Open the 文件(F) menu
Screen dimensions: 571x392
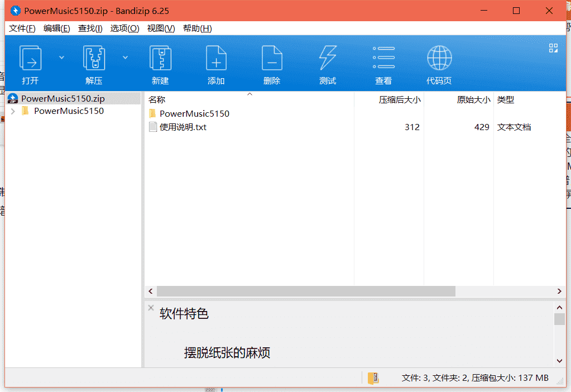coord(22,28)
